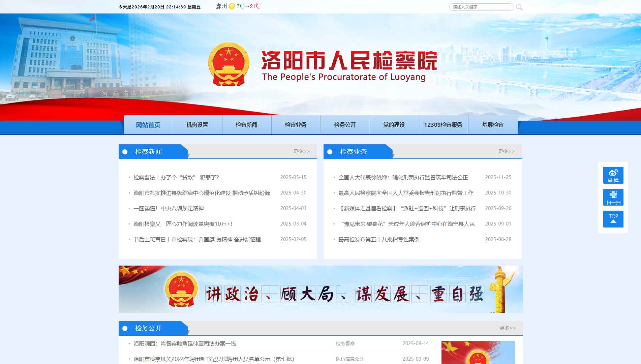Click 更多>> in 检务公开 section
The height and width of the screenshot is (364, 641).
(x=508, y=328)
